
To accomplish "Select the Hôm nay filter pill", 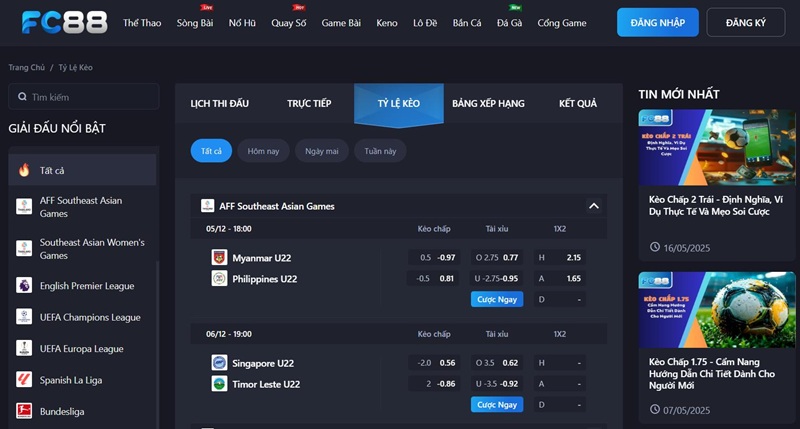I will 263,151.
